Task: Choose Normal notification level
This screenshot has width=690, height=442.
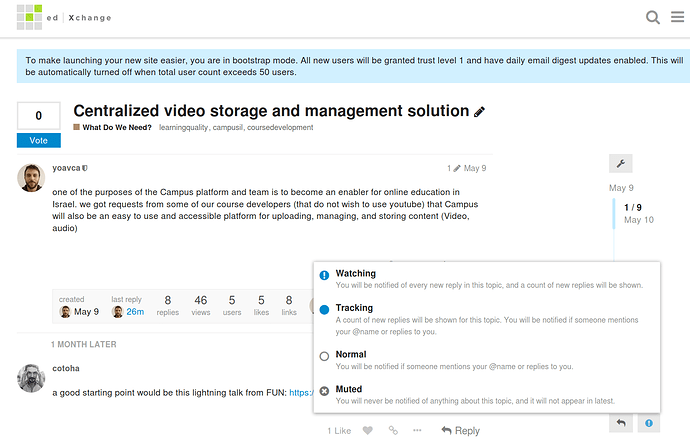Action: point(350,355)
